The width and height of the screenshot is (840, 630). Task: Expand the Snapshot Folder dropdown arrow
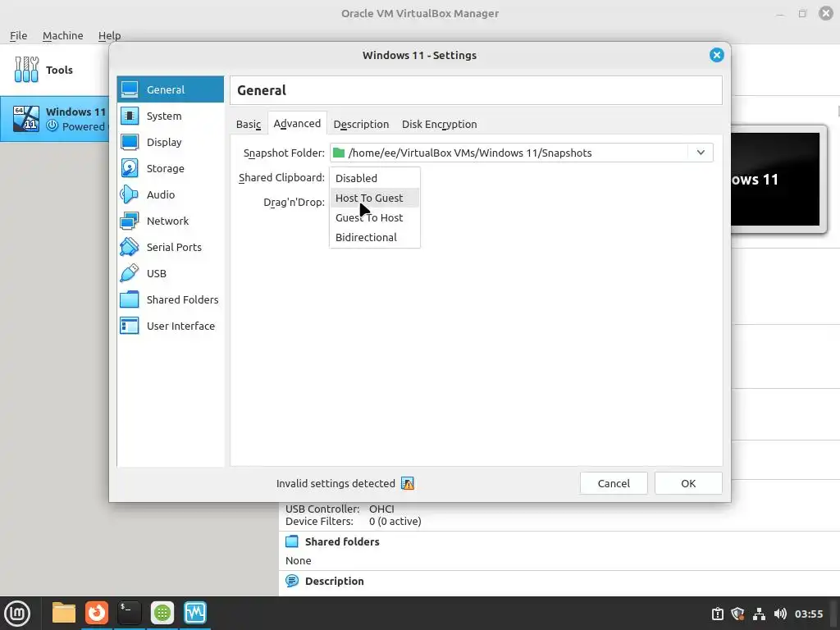701,153
